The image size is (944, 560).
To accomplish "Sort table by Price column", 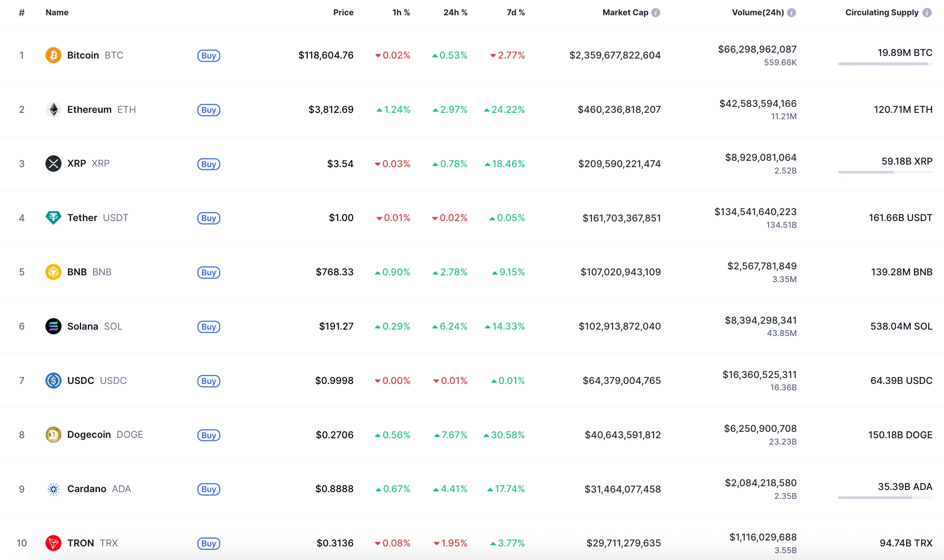I will [x=343, y=13].
